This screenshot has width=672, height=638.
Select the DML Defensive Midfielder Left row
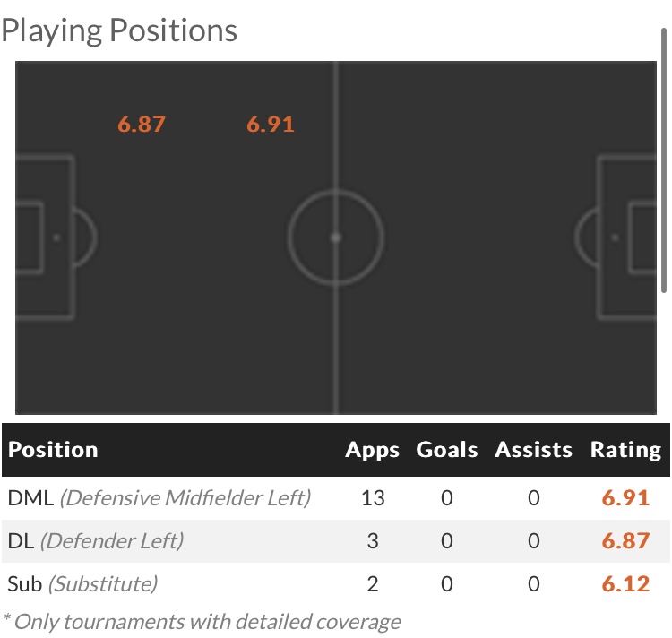coord(336,498)
